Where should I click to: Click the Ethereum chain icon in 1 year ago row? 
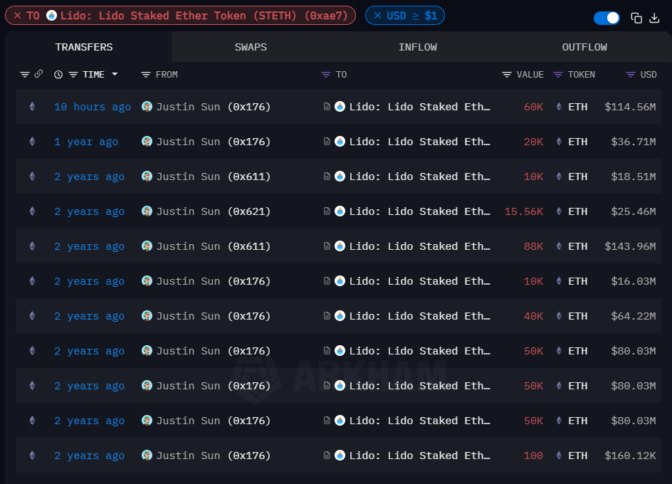pyautogui.click(x=32, y=141)
